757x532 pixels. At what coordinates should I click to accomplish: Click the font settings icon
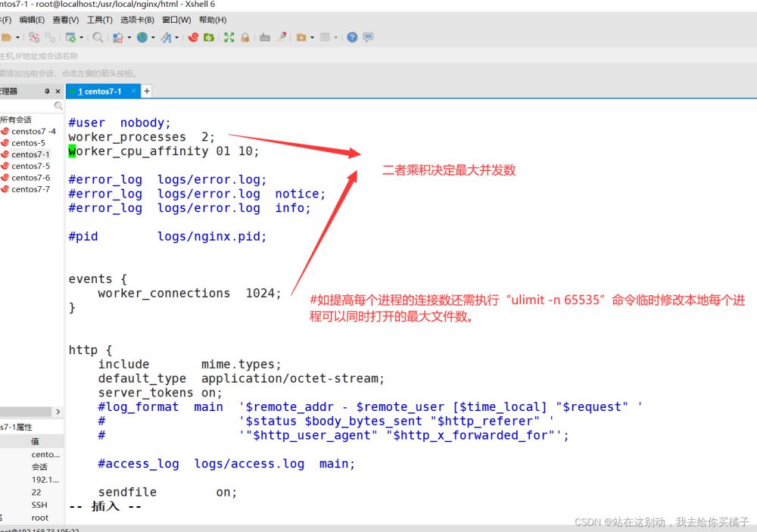point(166,37)
